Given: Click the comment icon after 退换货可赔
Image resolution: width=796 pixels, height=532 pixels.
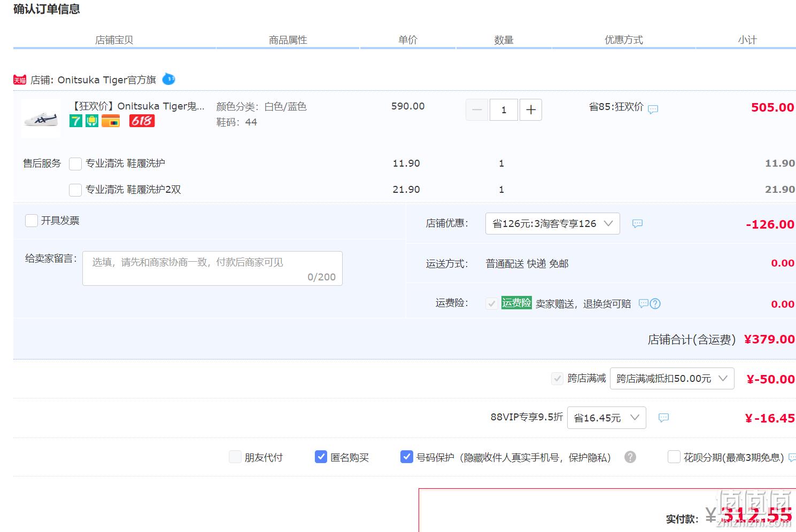Looking at the screenshot, I should tap(644, 303).
